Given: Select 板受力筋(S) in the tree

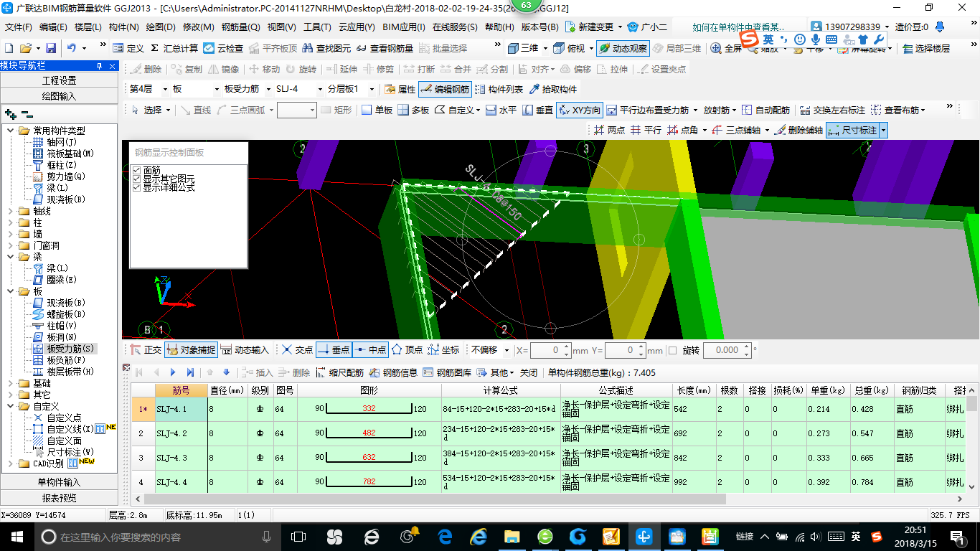Looking at the screenshot, I should click(x=70, y=349).
